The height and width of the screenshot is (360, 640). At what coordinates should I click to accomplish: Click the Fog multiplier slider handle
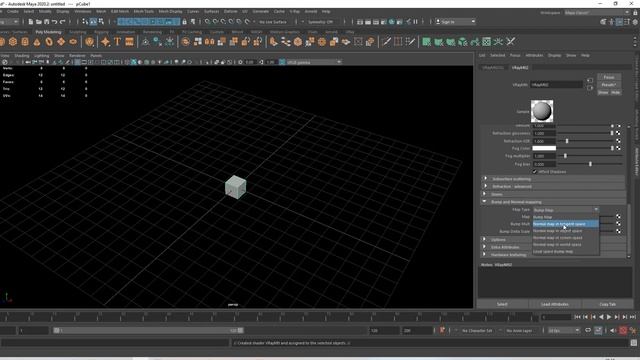[565, 156]
